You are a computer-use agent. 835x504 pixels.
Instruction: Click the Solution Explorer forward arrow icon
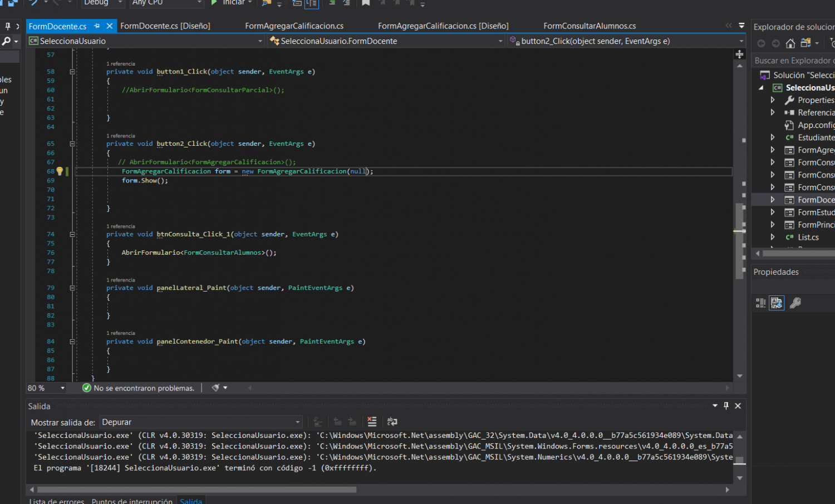tap(776, 43)
